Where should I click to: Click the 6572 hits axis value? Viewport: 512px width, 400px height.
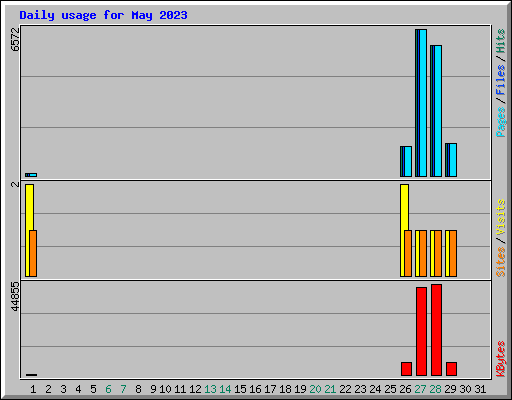pos(15,39)
